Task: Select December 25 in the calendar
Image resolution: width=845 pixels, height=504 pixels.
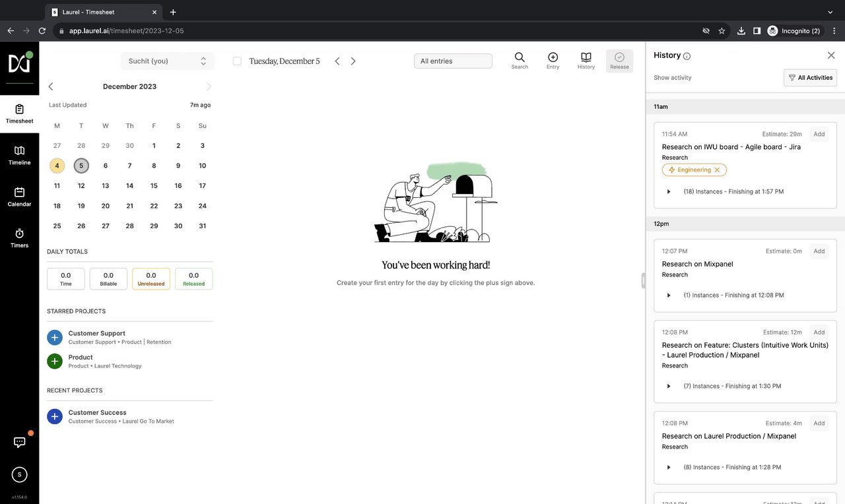Action: [x=57, y=226]
